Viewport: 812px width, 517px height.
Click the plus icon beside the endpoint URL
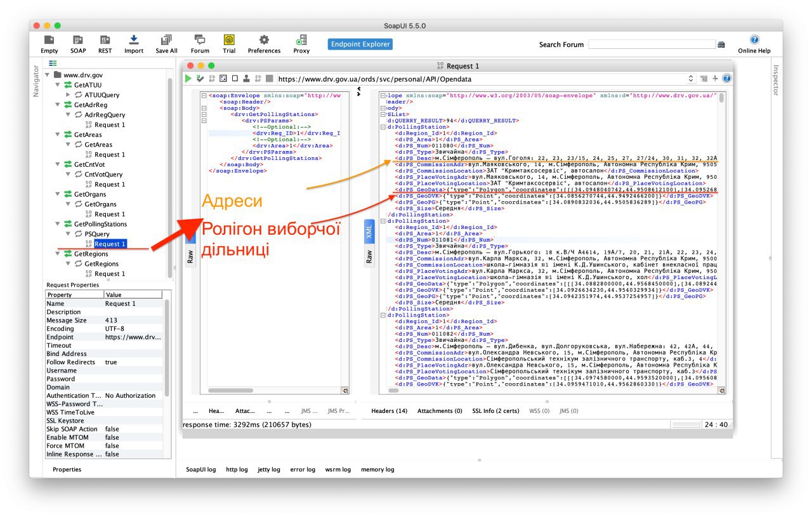pyautogui.click(x=716, y=79)
